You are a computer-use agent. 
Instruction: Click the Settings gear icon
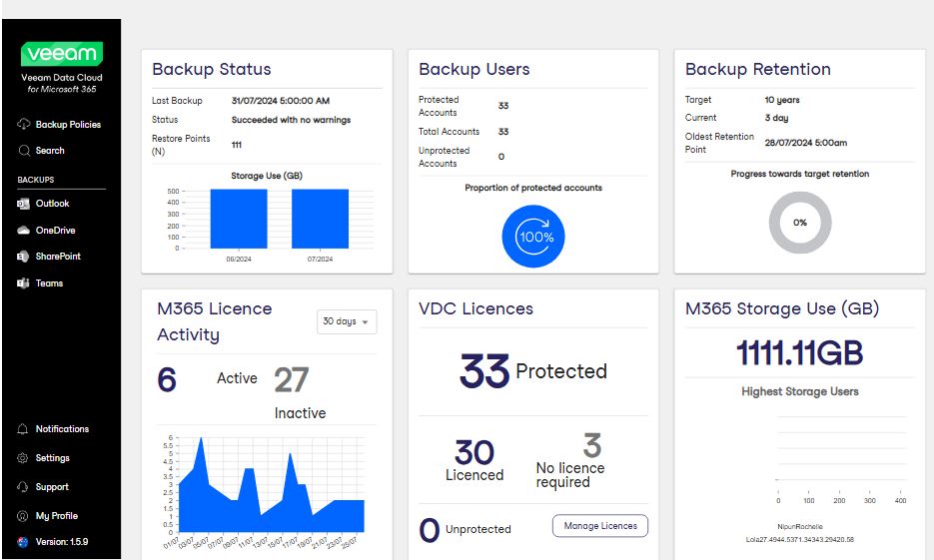click(x=23, y=458)
